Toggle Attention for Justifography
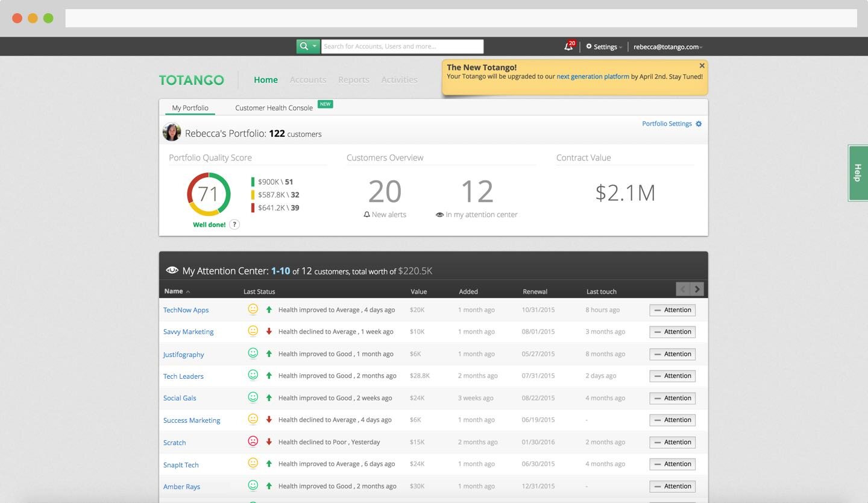 (672, 354)
